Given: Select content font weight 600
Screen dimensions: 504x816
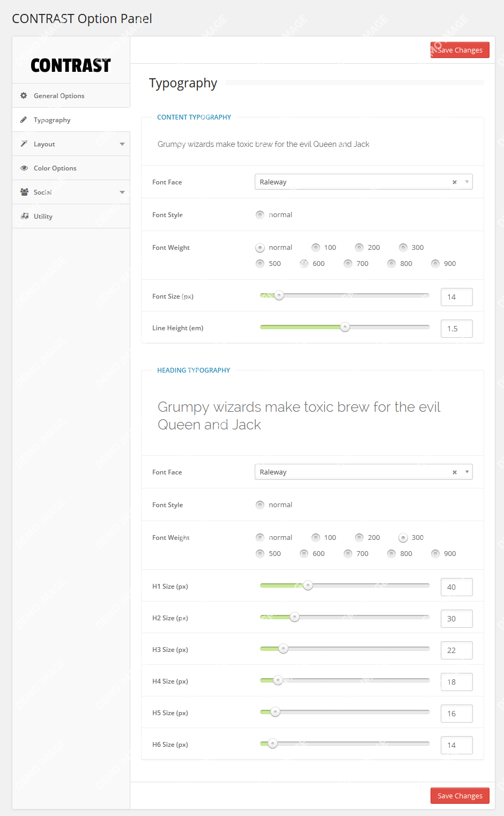Looking at the screenshot, I should [x=304, y=263].
